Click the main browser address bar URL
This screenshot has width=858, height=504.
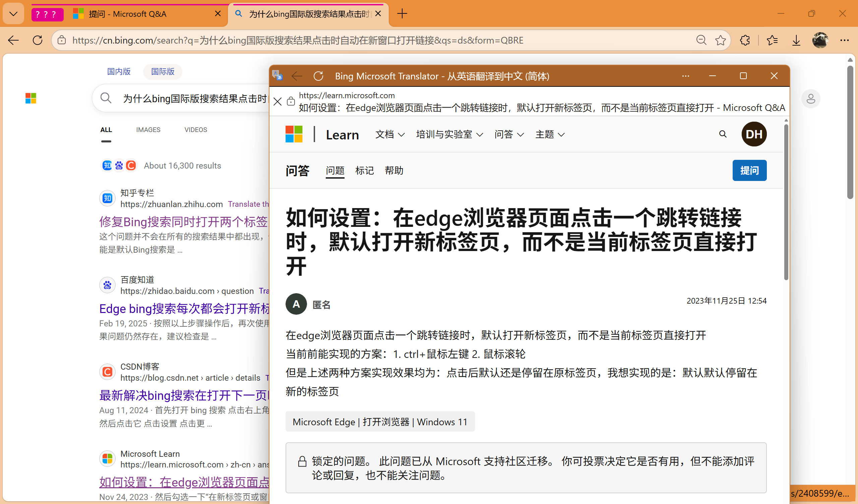298,40
